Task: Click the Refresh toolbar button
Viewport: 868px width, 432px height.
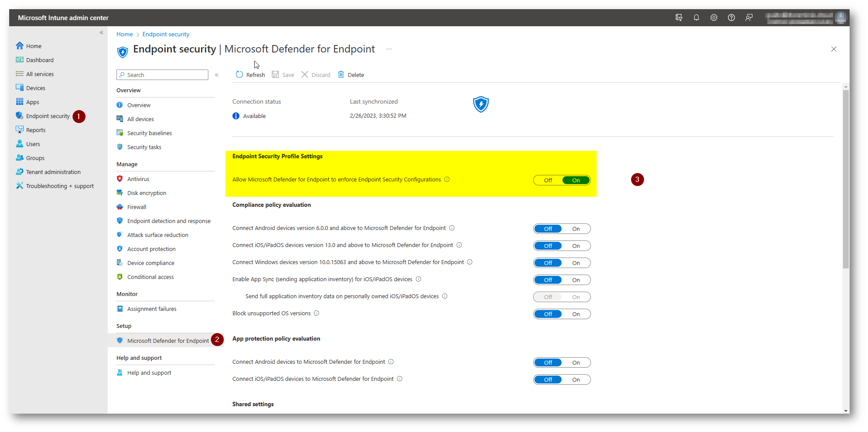Action: coord(250,75)
